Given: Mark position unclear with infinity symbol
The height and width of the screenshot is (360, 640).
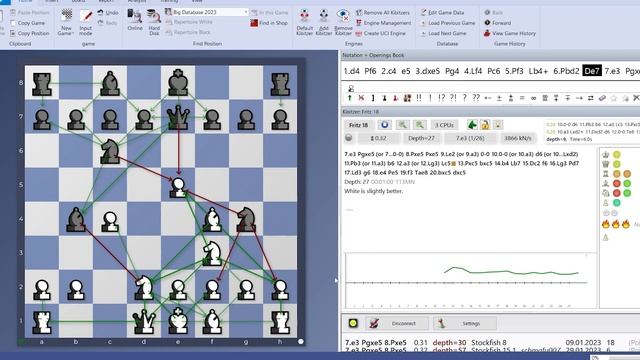Looking at the screenshot, I should 533,98.
